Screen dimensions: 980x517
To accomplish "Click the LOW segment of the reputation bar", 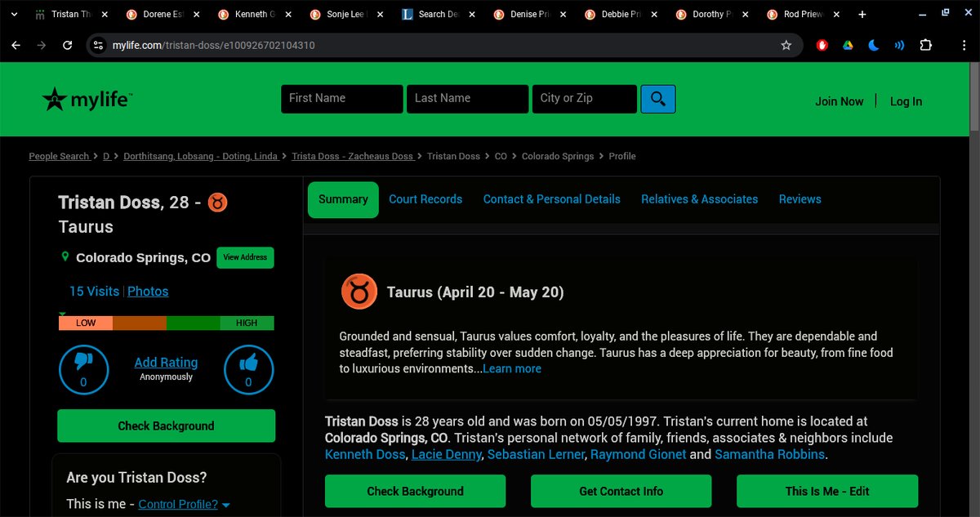I will (x=86, y=323).
